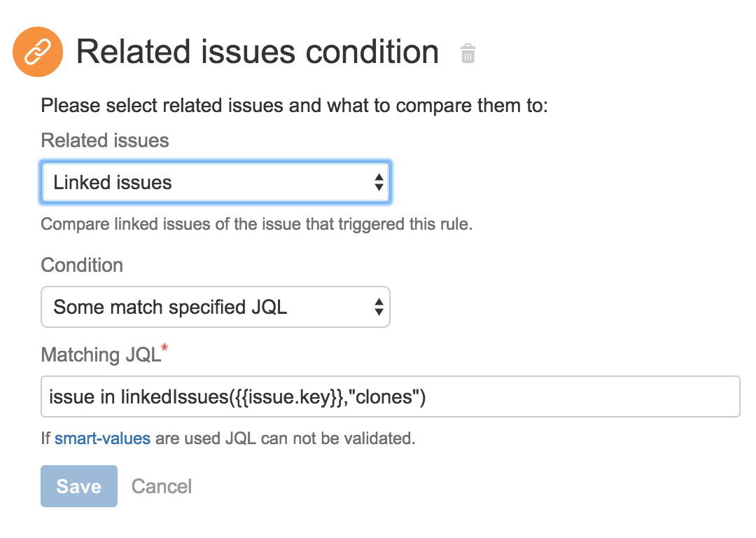Click the arrows on the Condition select
This screenshot has height=538, width=756.
pos(378,307)
